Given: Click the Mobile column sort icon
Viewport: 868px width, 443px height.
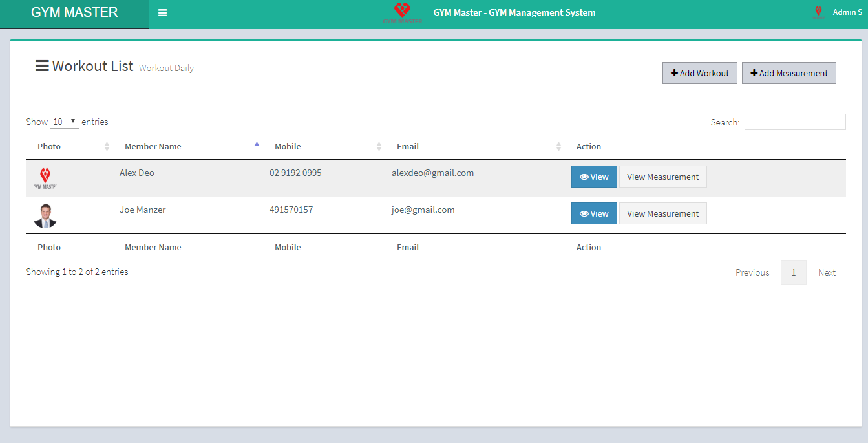Looking at the screenshot, I should (x=379, y=147).
